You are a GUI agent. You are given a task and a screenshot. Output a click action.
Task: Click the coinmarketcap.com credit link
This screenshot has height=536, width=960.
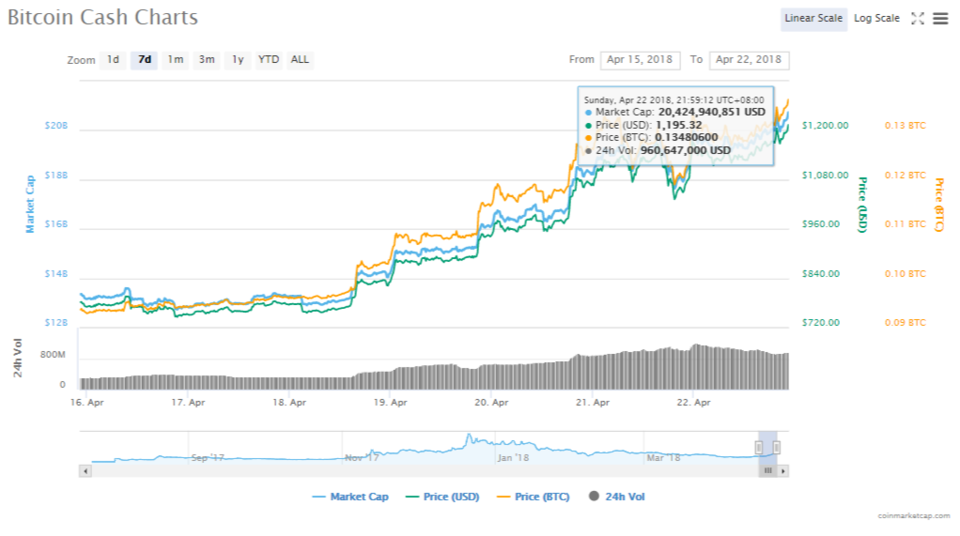[913, 516]
